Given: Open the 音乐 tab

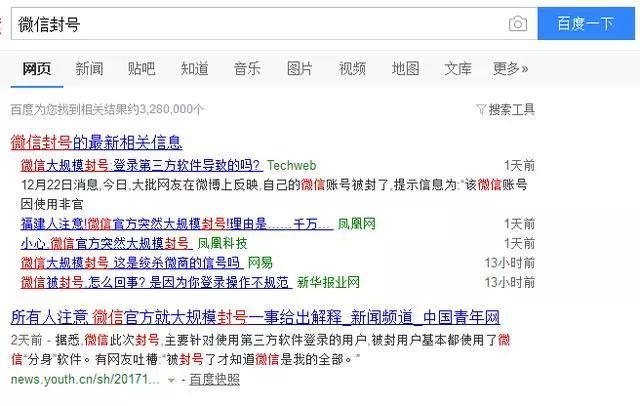Looking at the screenshot, I should 247,69.
